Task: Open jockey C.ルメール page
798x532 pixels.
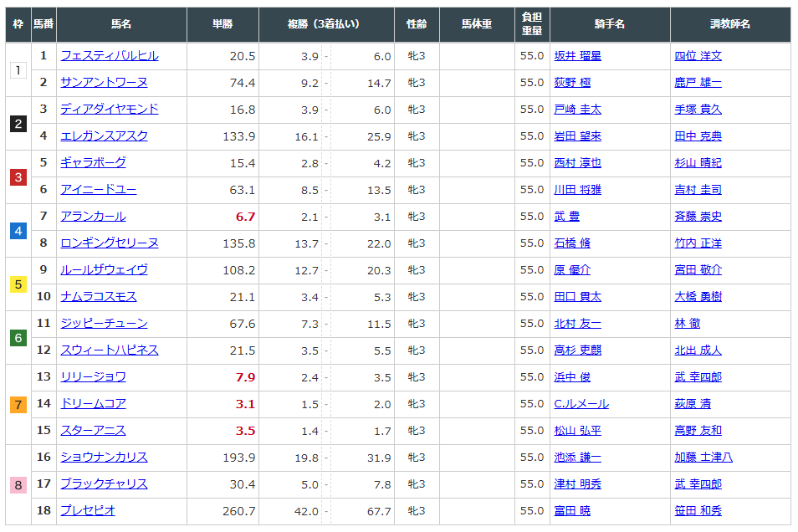Action: 581,404
